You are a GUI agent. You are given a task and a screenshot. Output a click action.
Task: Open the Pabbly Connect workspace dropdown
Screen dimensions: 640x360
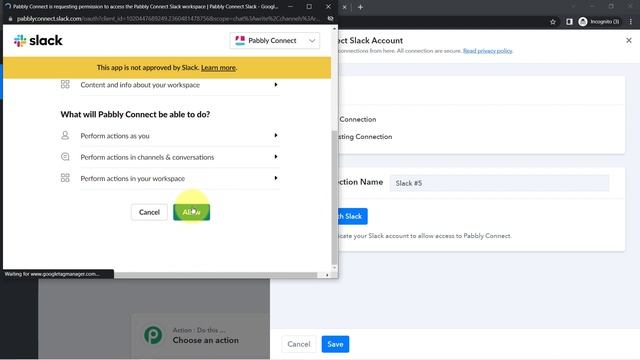(x=274, y=40)
